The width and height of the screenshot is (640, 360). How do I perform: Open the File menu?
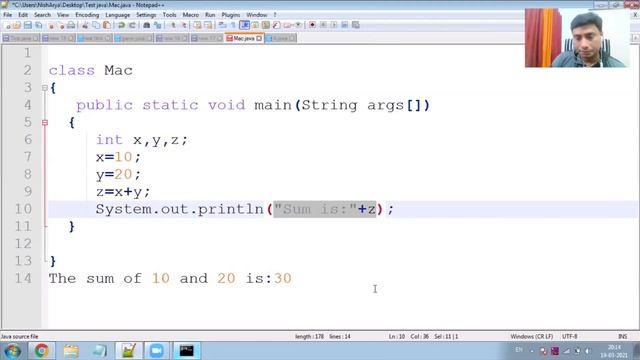tap(7, 15)
